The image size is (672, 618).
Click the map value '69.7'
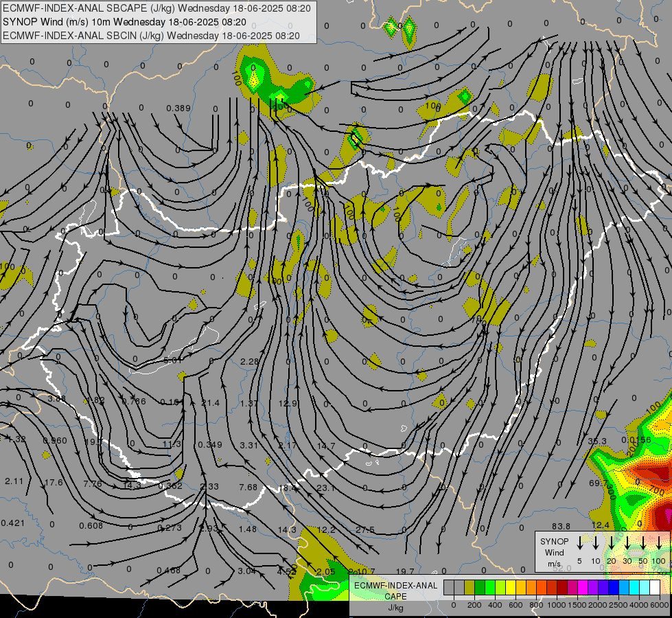(x=598, y=483)
